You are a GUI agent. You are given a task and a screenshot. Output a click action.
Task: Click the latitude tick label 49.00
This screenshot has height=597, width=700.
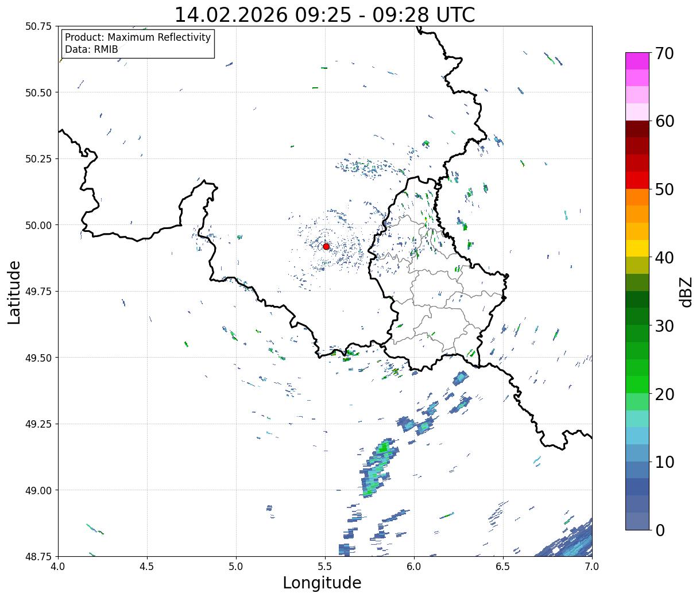coord(38,490)
